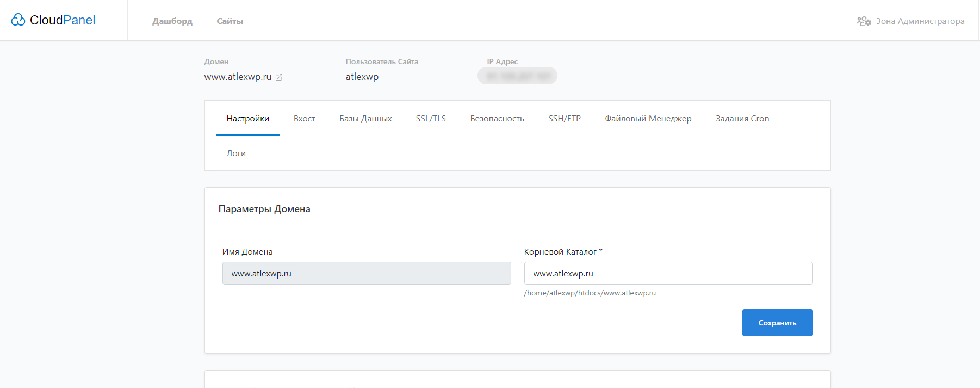Open the SSL/TLS tab

431,119
